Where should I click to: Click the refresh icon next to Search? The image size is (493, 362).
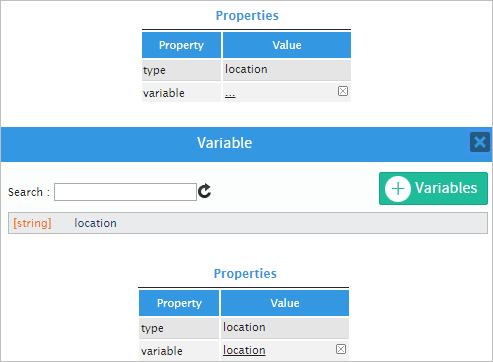(204, 191)
